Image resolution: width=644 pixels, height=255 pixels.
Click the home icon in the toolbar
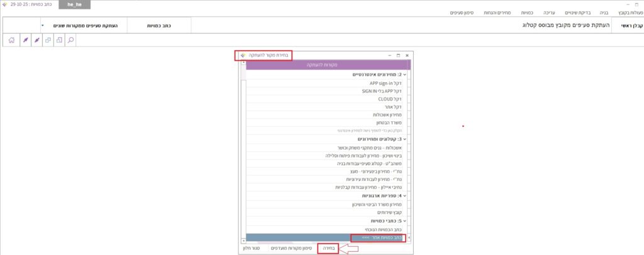click(11, 40)
